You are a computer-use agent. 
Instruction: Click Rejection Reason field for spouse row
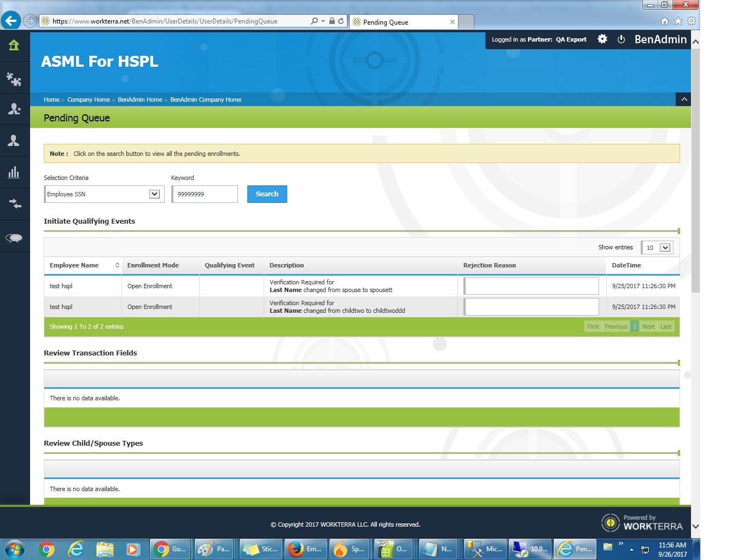(531, 286)
